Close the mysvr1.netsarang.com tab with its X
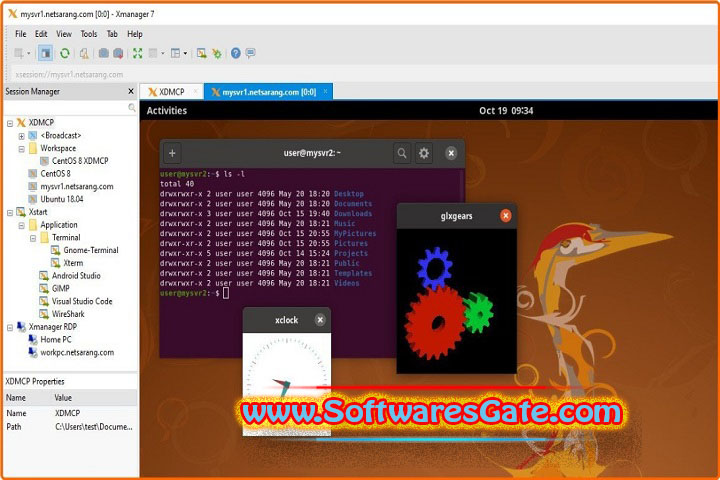720x480 pixels. click(325, 91)
